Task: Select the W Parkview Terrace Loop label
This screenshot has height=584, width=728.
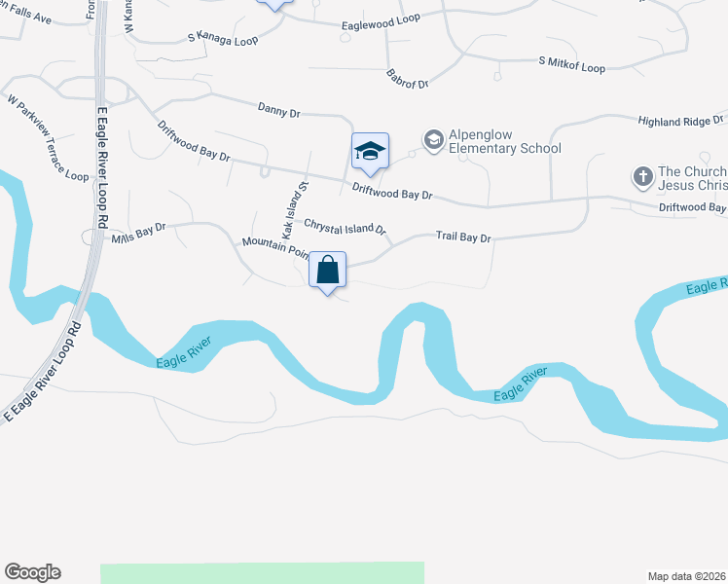Action: pos(48,138)
